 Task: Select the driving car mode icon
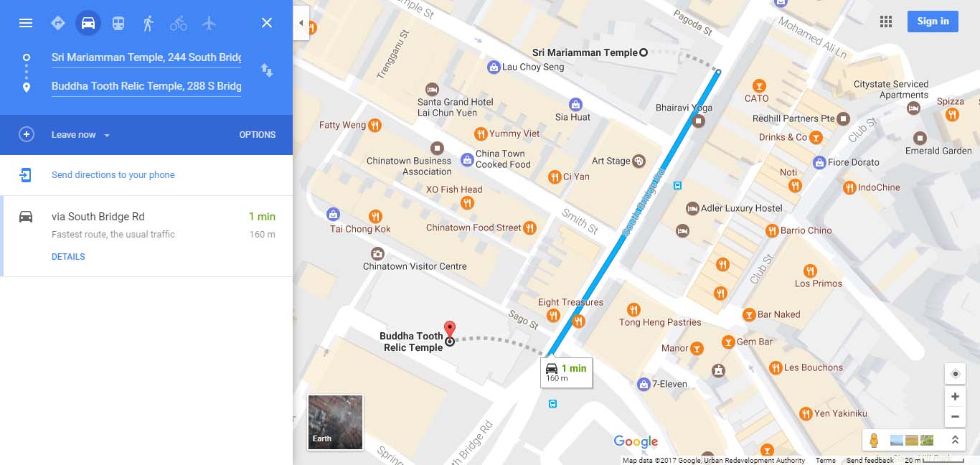[88, 23]
